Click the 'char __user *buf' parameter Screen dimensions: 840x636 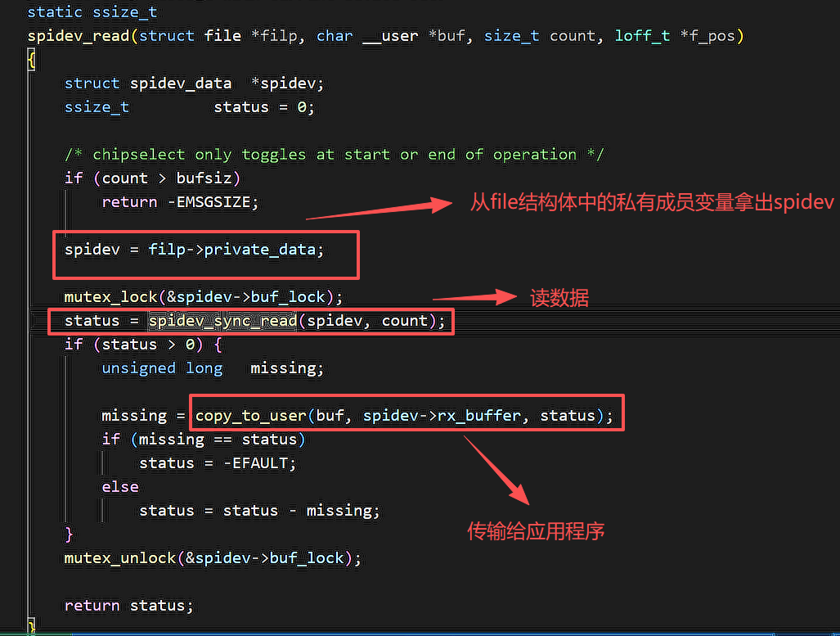click(x=390, y=36)
